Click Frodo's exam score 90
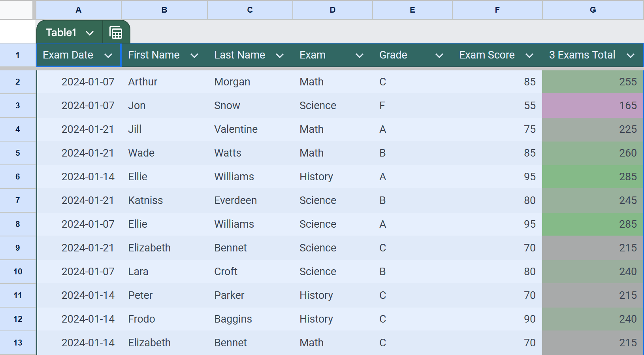644x355 pixels. point(497,319)
